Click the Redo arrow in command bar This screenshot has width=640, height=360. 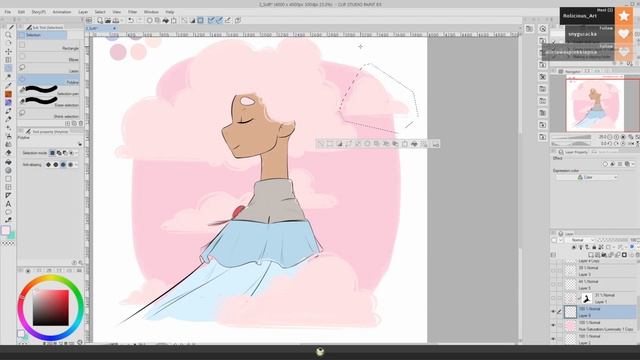point(139,20)
